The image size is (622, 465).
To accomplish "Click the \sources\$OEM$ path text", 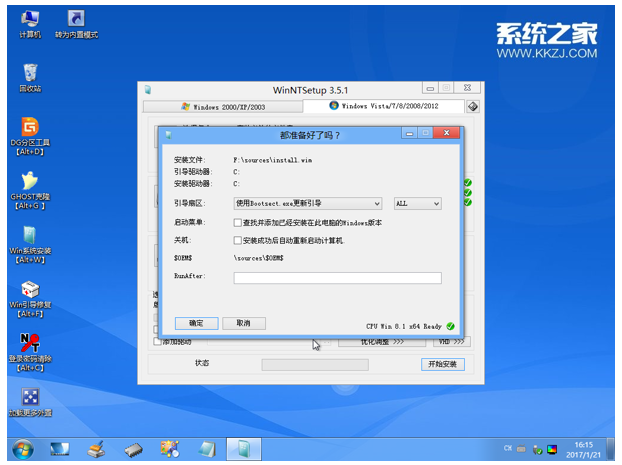I will point(258,258).
